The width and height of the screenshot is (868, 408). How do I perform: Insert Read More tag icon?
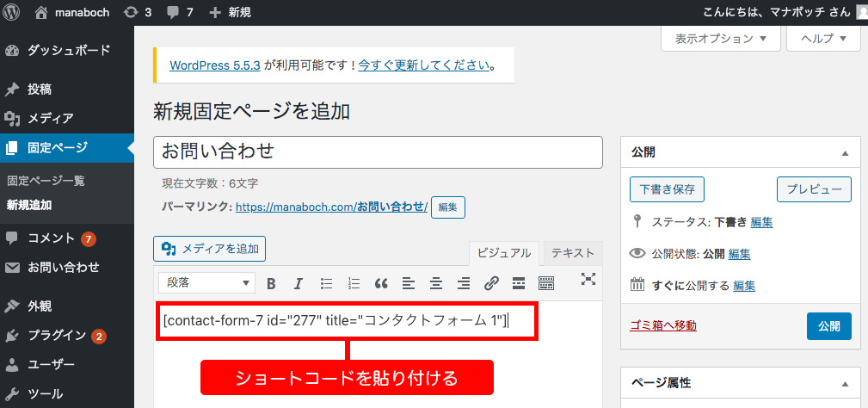[x=518, y=284]
